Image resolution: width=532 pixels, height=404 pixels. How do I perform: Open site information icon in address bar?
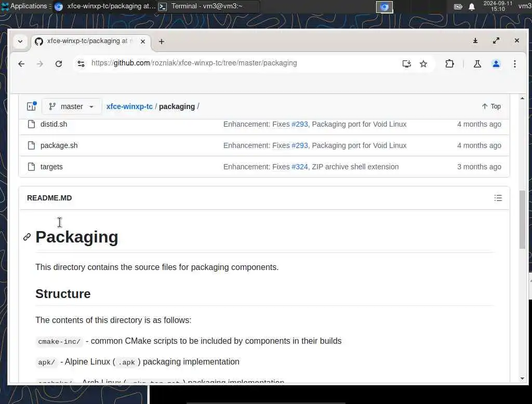[81, 63]
